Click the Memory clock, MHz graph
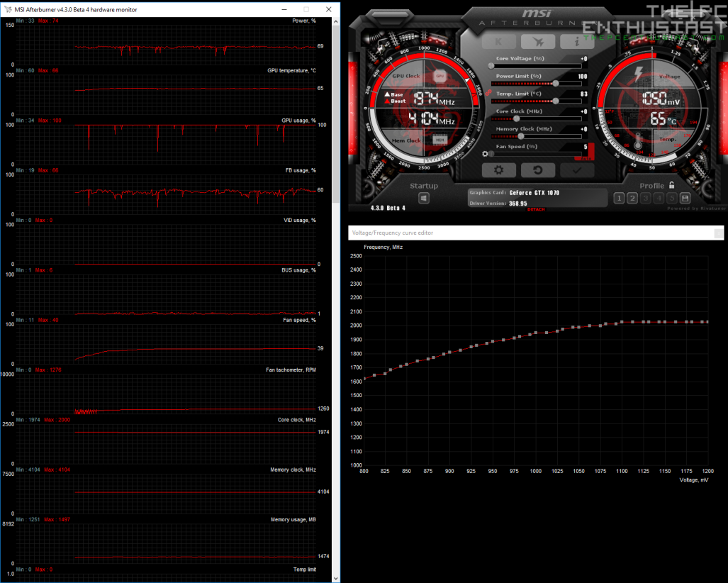728x583 pixels. coord(166,494)
